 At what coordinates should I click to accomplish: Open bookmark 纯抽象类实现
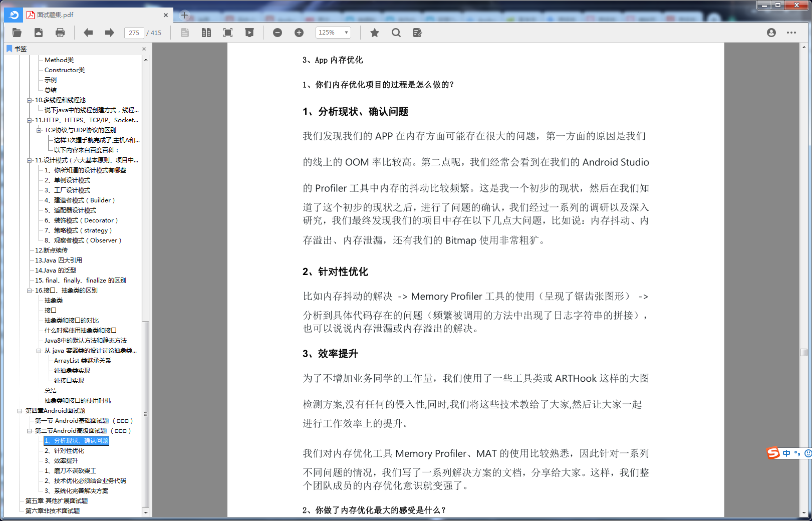tap(72, 371)
